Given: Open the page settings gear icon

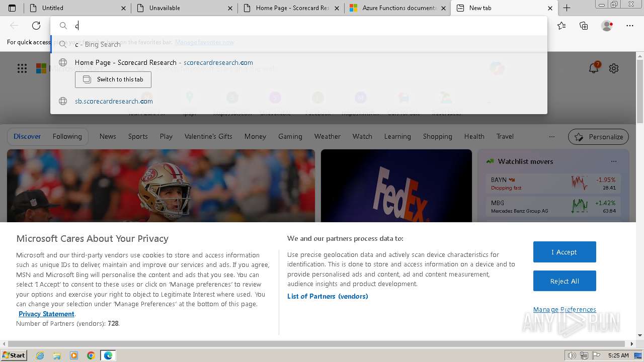Looking at the screenshot, I should click(614, 68).
